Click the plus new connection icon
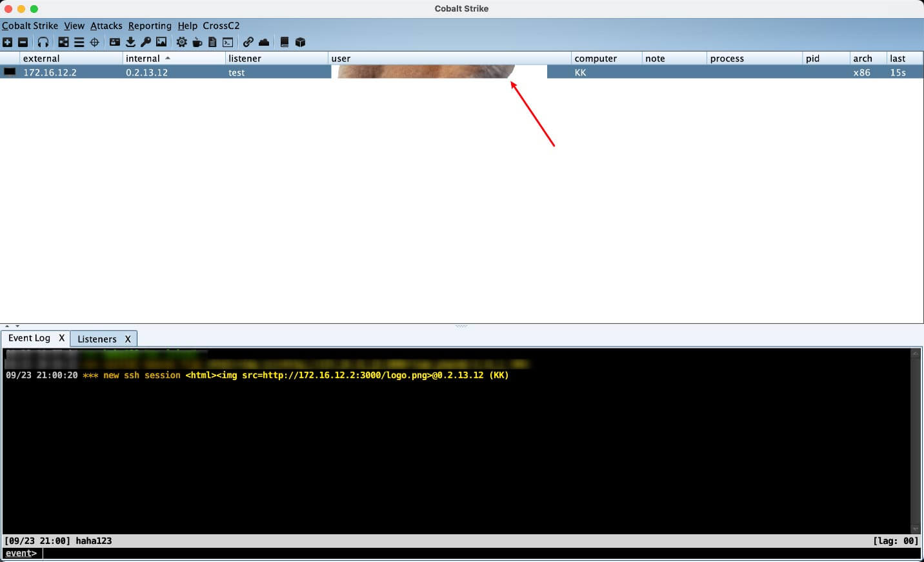The width and height of the screenshot is (924, 562). 7,42
